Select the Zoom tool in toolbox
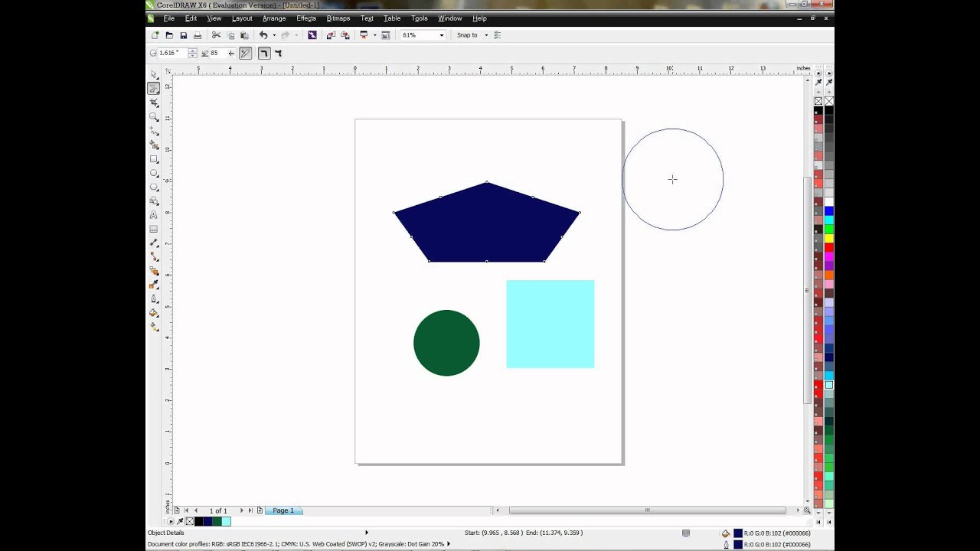The height and width of the screenshot is (551, 980). (154, 117)
